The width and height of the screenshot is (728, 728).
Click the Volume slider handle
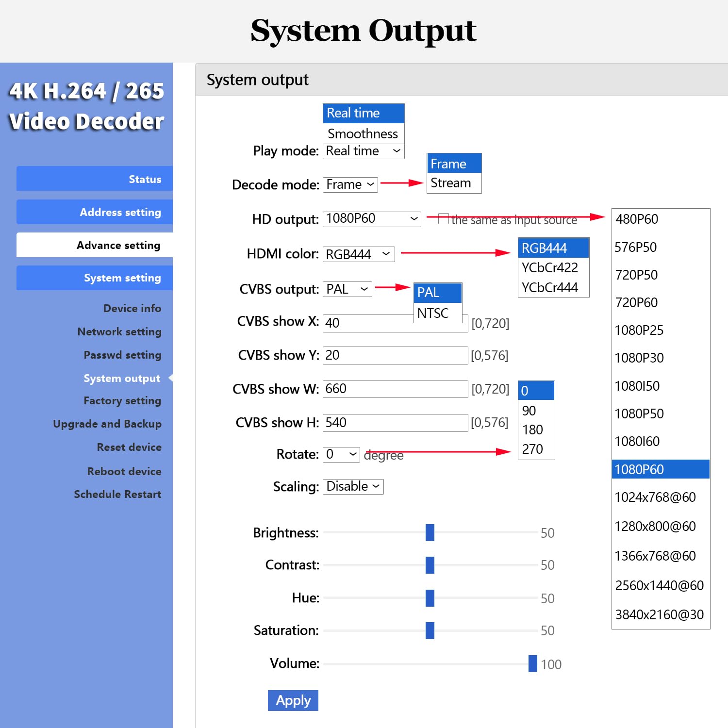coord(532,663)
